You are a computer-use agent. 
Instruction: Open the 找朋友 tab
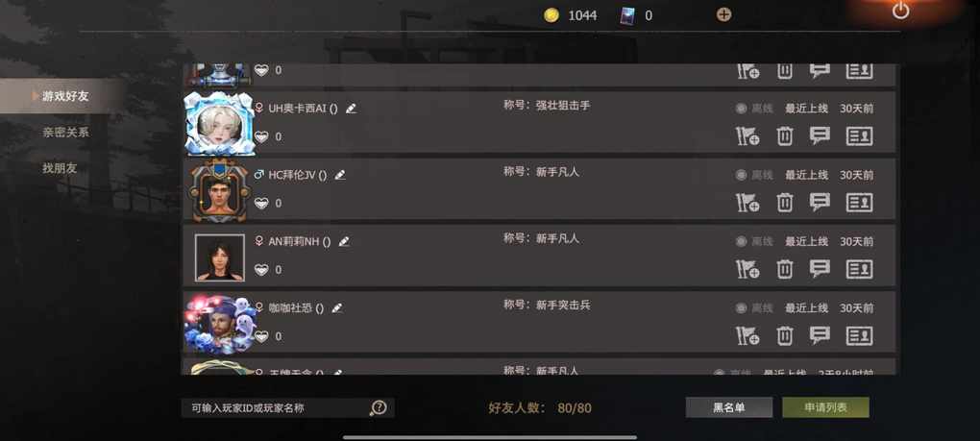(60, 168)
